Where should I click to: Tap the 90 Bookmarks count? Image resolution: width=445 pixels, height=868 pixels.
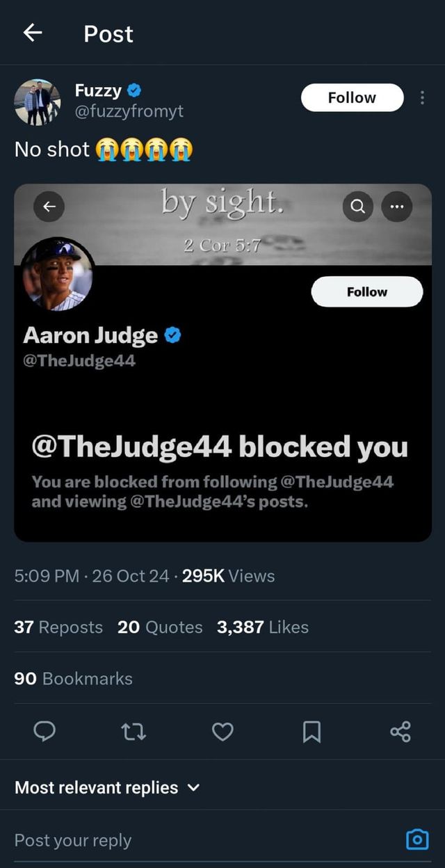click(73, 679)
